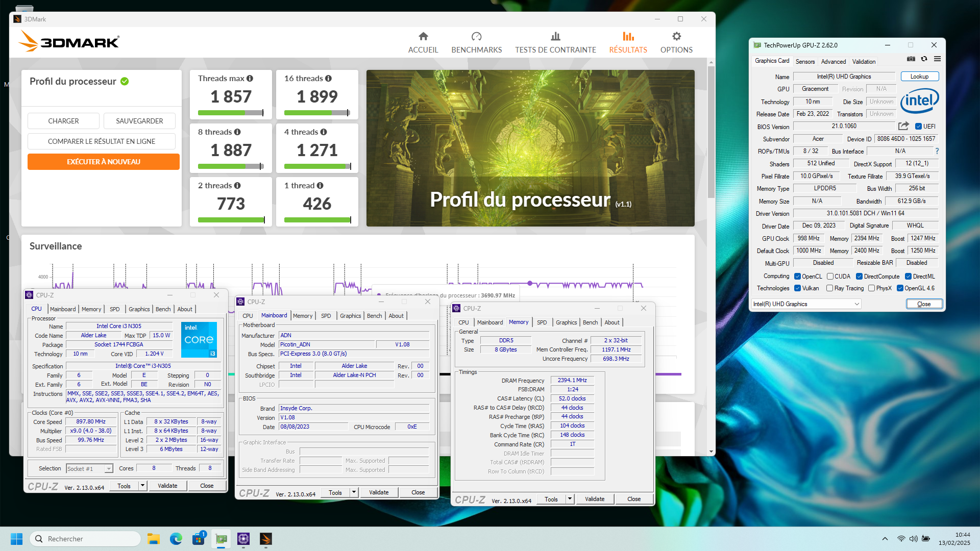Viewport: 980px width, 551px height.
Task: Click the Lookup button in GPU-Z
Action: click(x=919, y=77)
